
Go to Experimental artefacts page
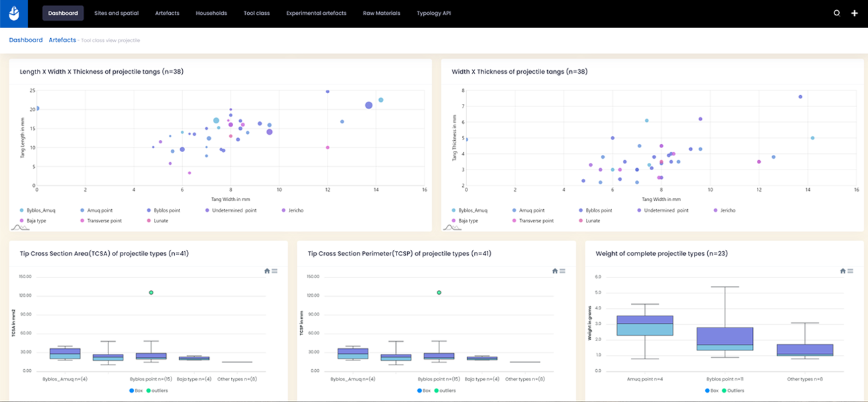316,13
